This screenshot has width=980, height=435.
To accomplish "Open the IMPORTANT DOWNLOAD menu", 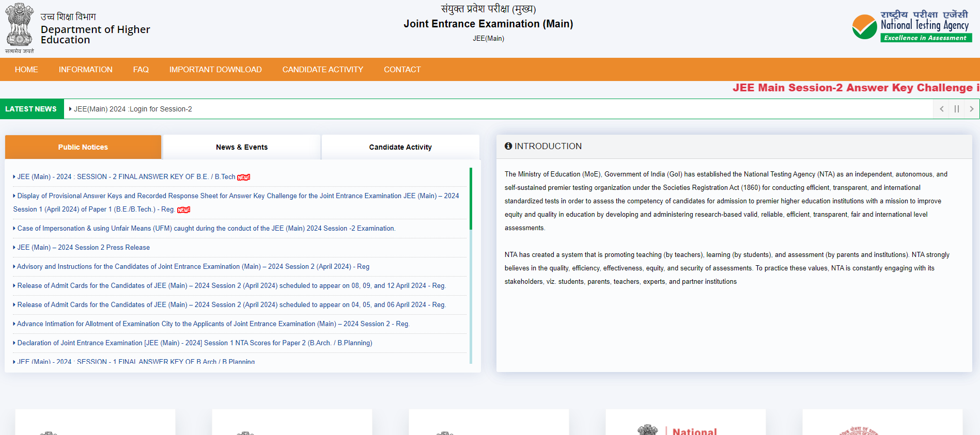I will click(215, 70).
